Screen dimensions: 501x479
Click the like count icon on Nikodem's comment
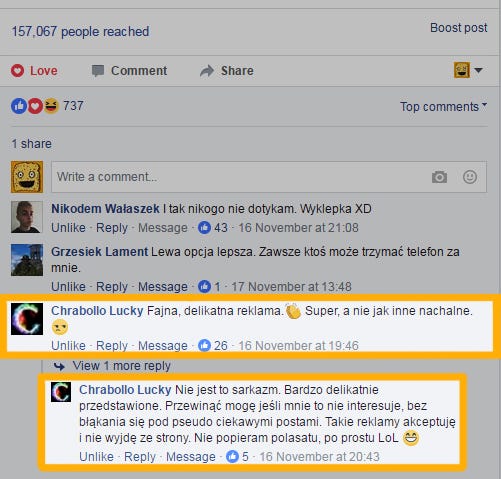(204, 228)
